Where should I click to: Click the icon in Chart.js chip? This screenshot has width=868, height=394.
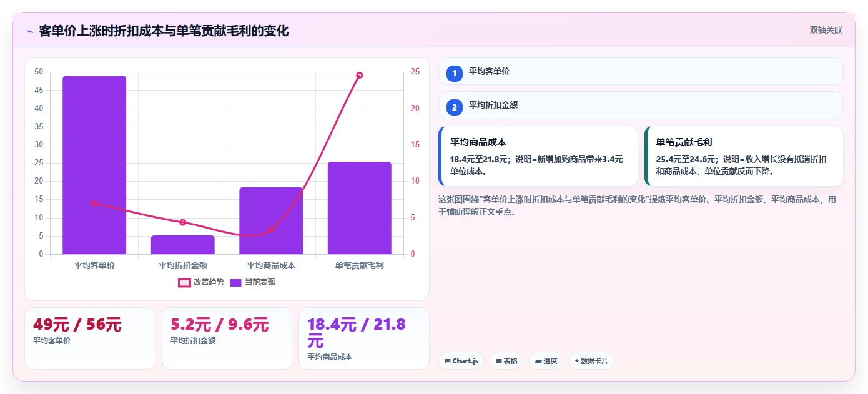point(448,361)
